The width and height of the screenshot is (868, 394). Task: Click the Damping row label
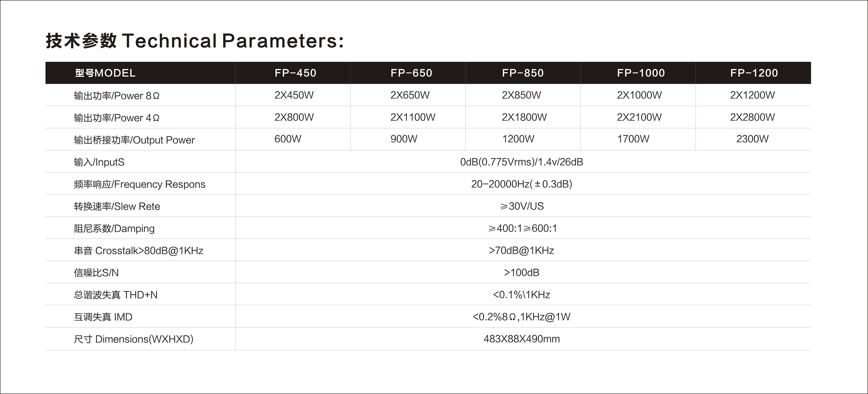click(x=114, y=229)
